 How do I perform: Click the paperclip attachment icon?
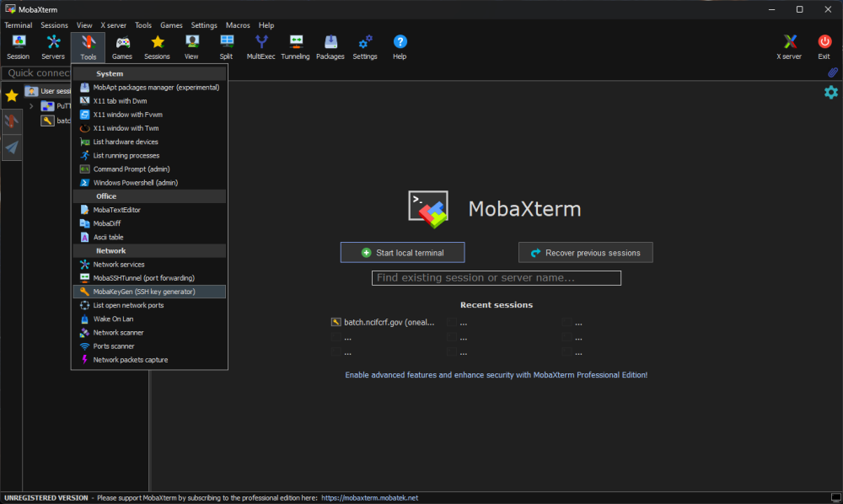click(832, 73)
